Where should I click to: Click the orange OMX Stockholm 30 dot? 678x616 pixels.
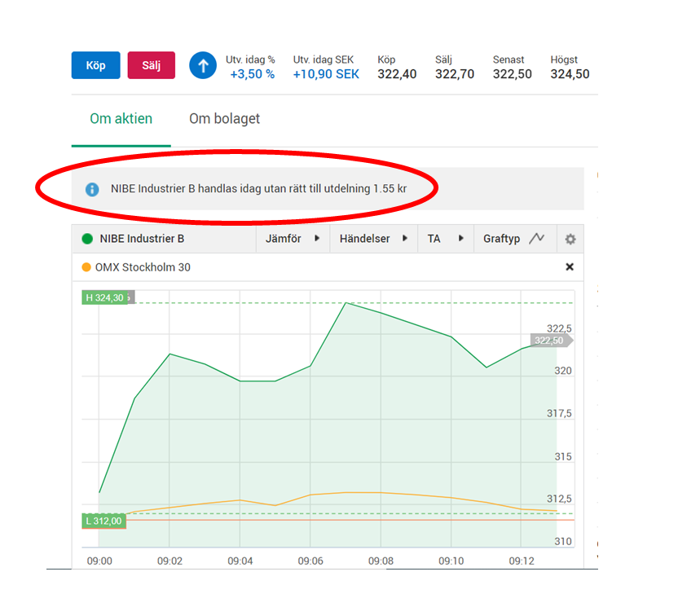point(86,267)
